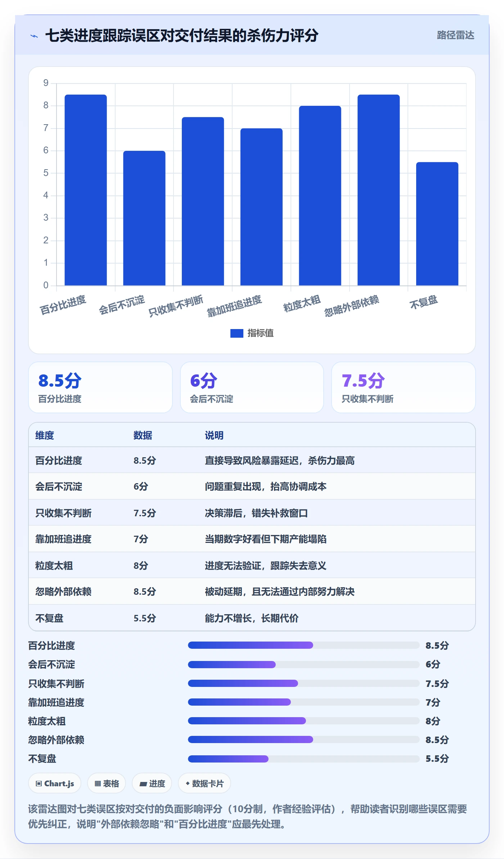
Task: Click 粒度太粗 cell in the table
Action: [54, 566]
